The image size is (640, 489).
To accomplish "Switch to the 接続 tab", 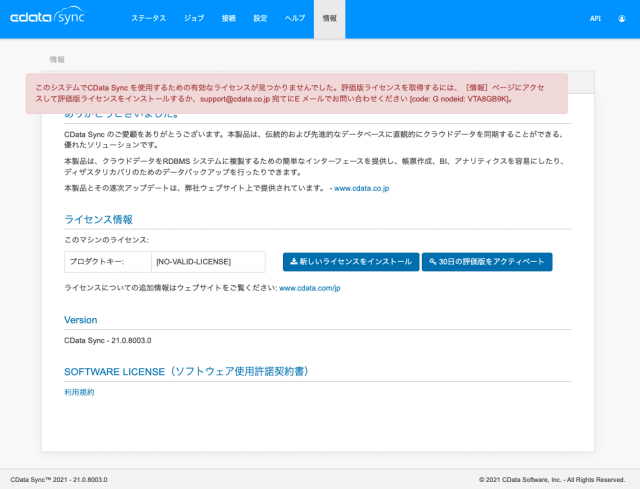I will coord(229,18).
